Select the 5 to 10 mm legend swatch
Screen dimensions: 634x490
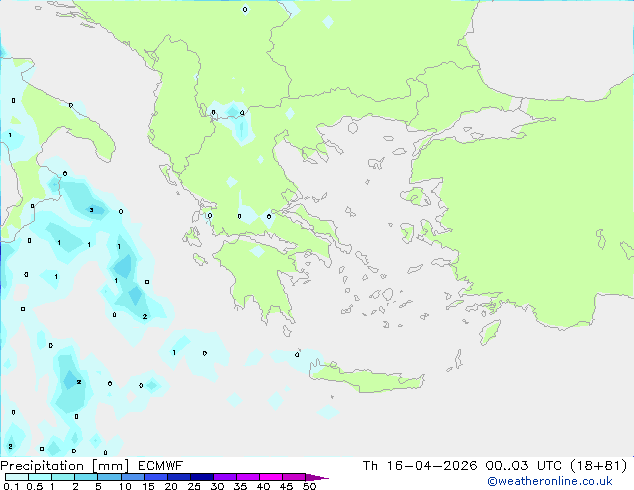pyautogui.click(x=109, y=477)
